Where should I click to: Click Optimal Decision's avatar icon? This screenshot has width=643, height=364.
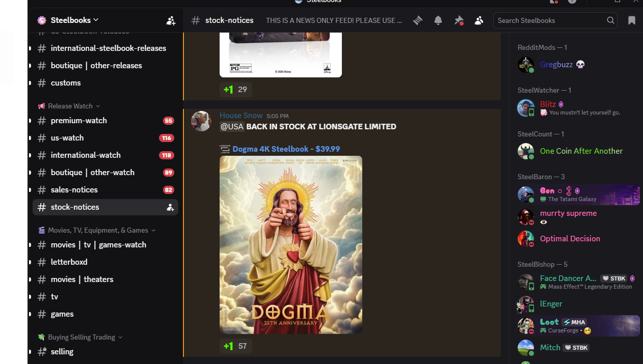tap(526, 239)
